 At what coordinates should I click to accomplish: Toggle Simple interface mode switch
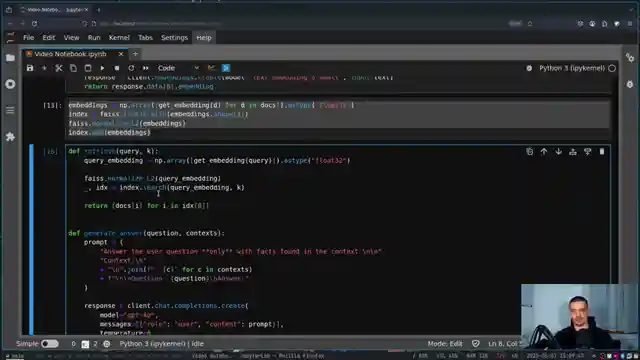coord(50,344)
